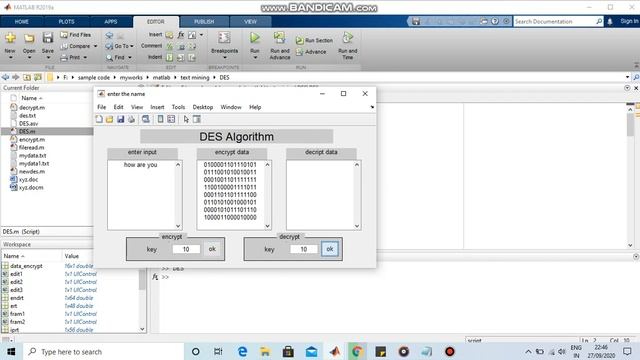Switch to the VIEW ribbon tab
The width and height of the screenshot is (640, 360).
pos(250,22)
